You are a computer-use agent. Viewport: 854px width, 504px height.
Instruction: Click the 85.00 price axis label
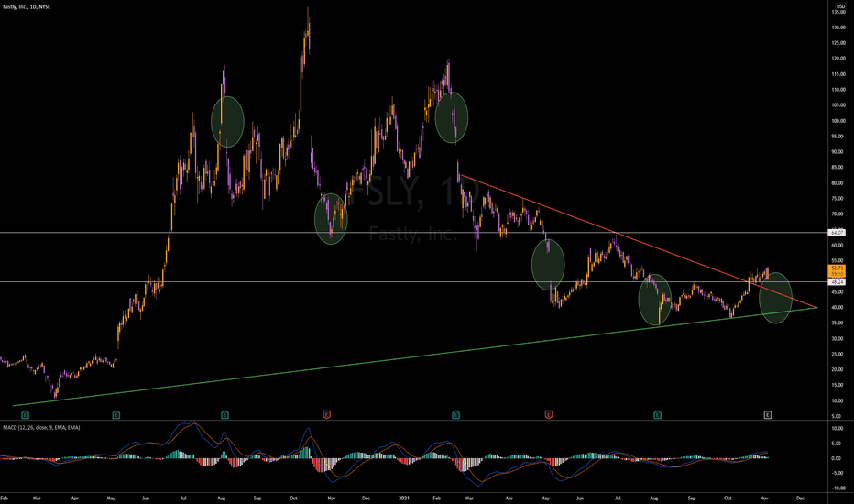point(838,168)
